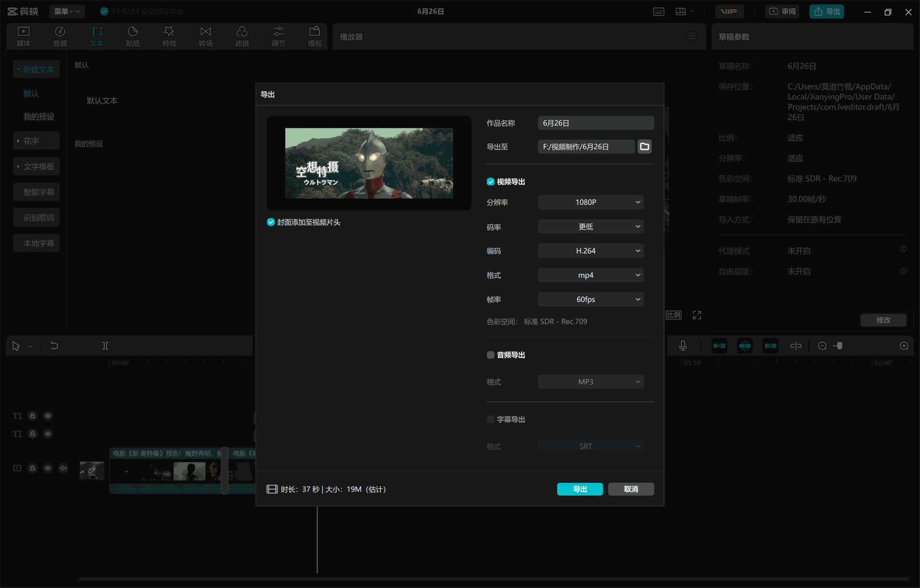Open the Effects (特效) tab
This screenshot has width=920, height=588.
point(169,36)
